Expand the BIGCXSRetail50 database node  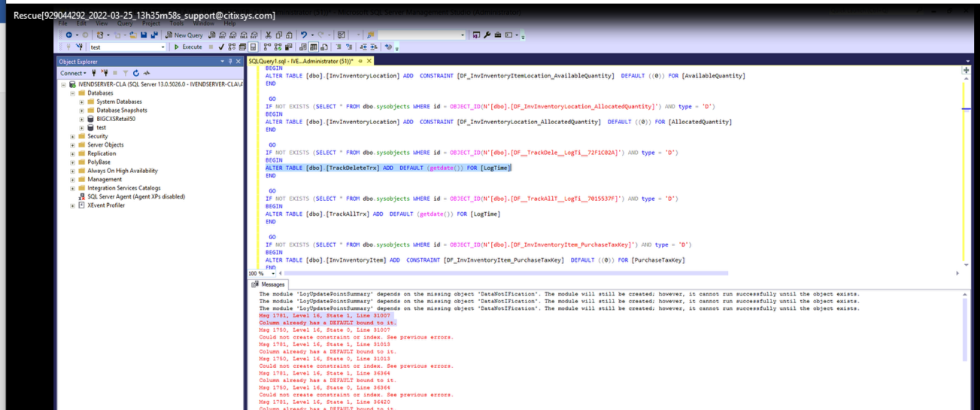pyautogui.click(x=82, y=119)
